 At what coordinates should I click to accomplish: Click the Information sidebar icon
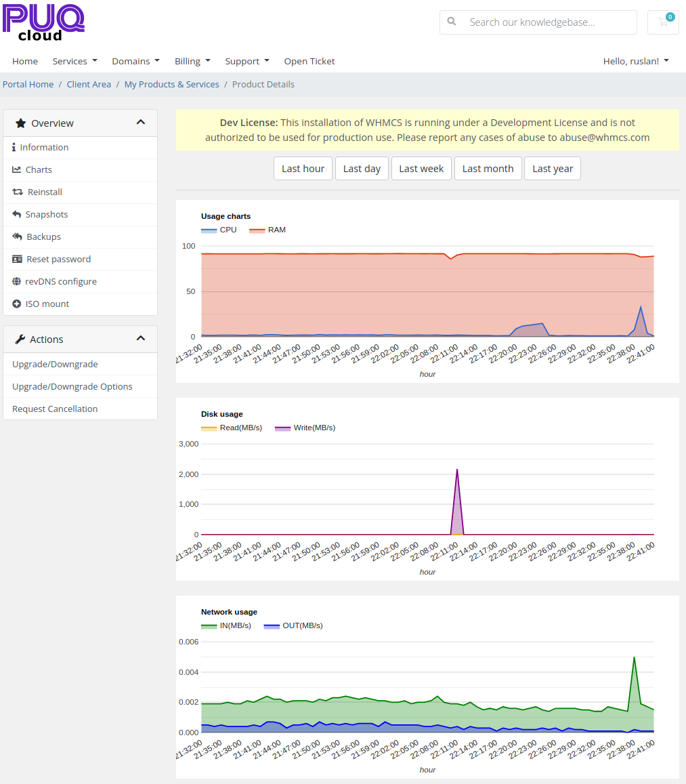point(14,147)
